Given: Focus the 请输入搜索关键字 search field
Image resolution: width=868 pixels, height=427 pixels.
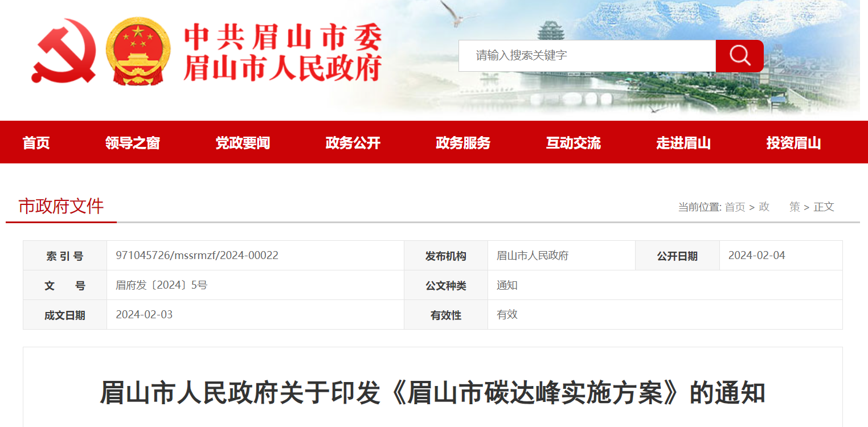Looking at the screenshot, I should (587, 56).
